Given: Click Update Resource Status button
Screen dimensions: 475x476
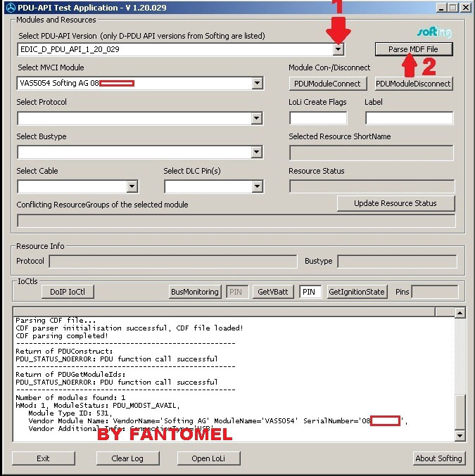Looking at the screenshot, I should click(x=395, y=203).
